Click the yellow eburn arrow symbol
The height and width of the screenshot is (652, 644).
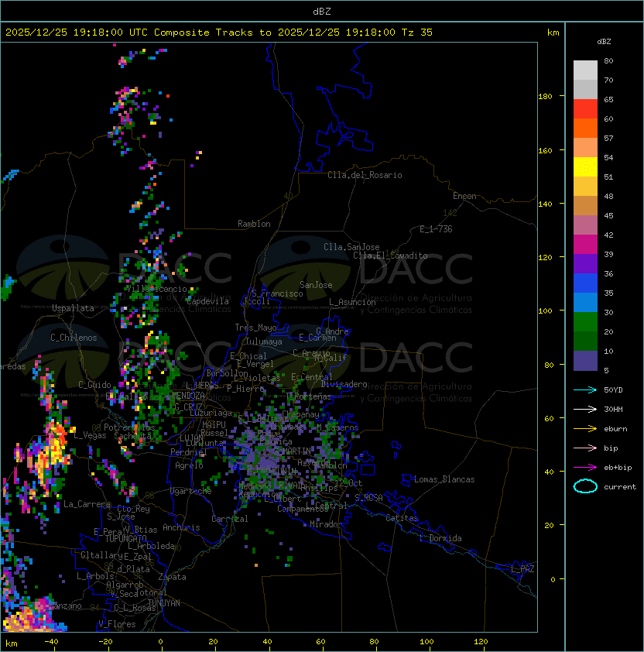[585, 429]
